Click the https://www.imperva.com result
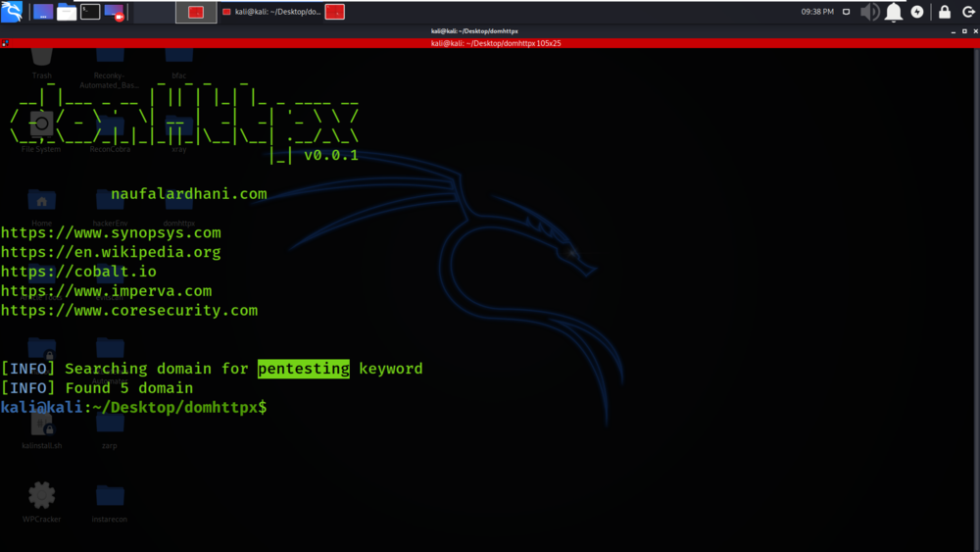The width and height of the screenshot is (980, 552). (x=106, y=290)
